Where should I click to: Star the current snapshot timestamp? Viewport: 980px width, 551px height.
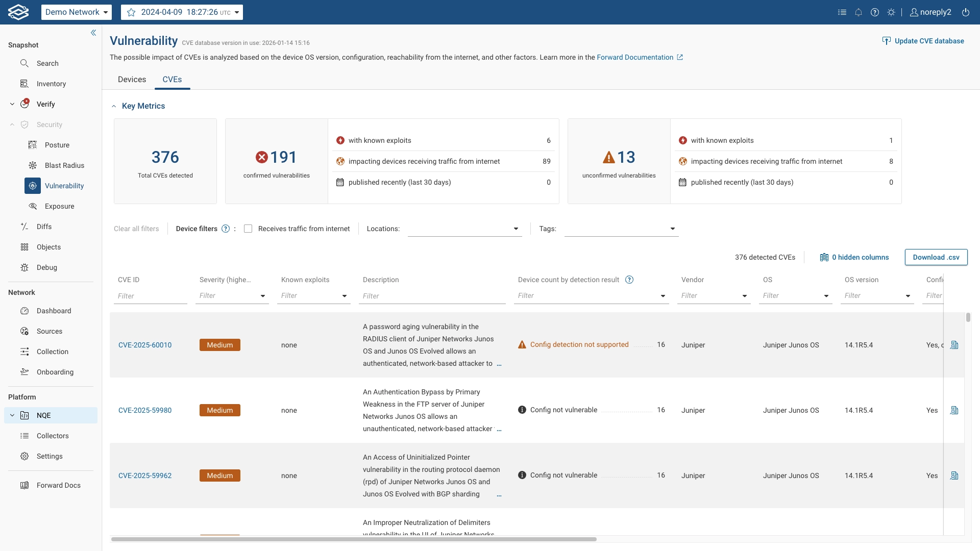point(131,12)
